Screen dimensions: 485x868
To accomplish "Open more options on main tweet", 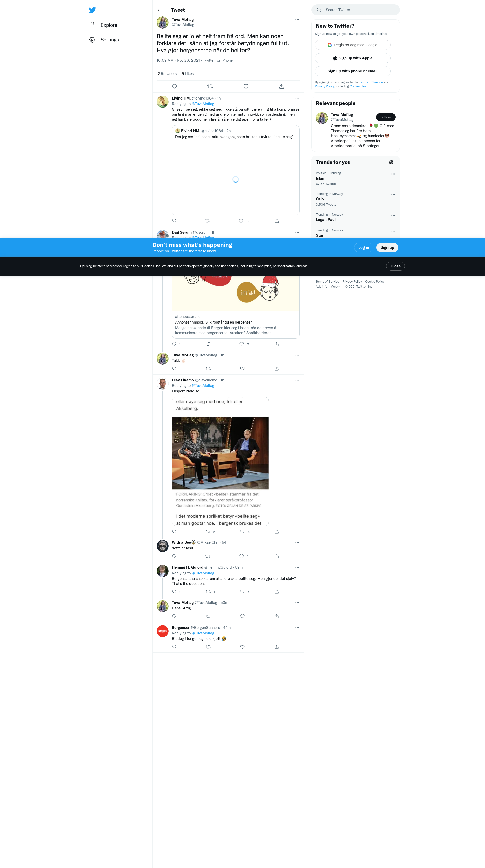I will click(297, 19).
